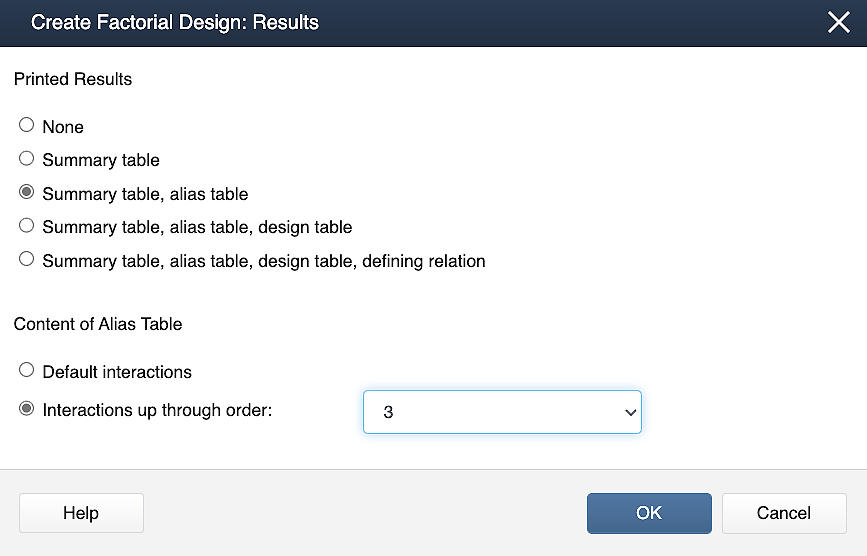Confirm the settings with OK
The image size is (867, 556).
(649, 513)
